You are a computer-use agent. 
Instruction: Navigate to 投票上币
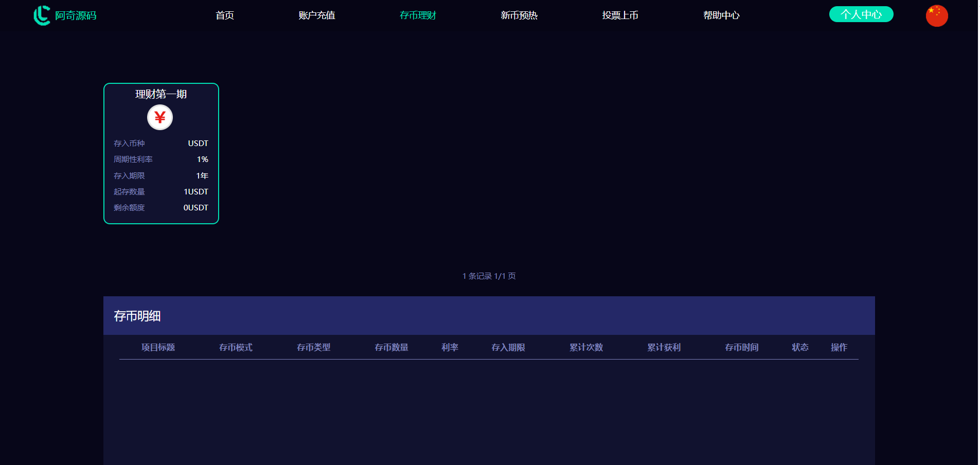coord(620,15)
